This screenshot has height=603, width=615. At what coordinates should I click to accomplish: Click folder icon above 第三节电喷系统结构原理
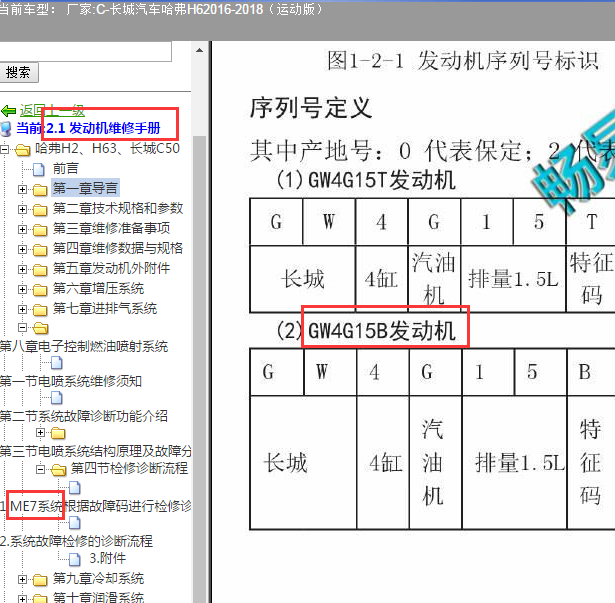[x=58, y=433]
